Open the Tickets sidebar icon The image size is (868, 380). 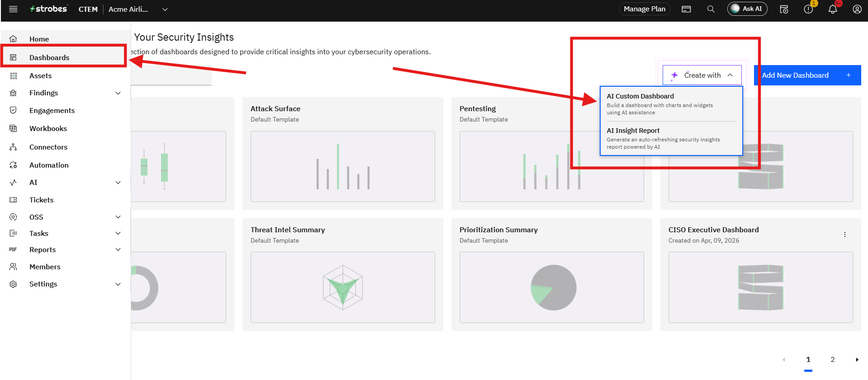[x=13, y=200]
